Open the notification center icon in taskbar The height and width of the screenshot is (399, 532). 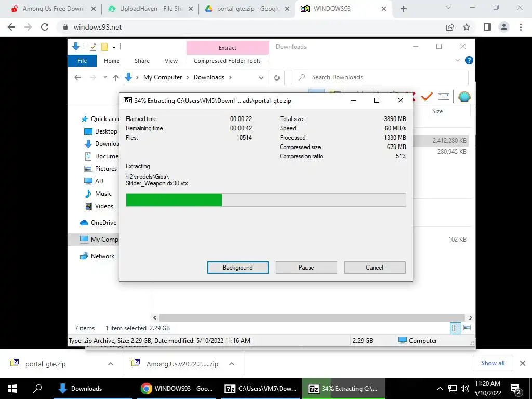pos(516,389)
